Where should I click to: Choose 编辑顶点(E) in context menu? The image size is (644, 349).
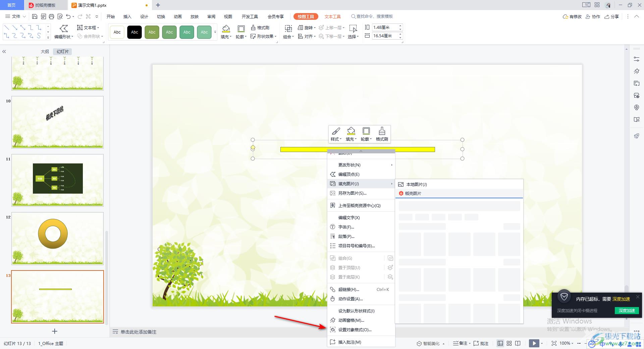point(361,174)
